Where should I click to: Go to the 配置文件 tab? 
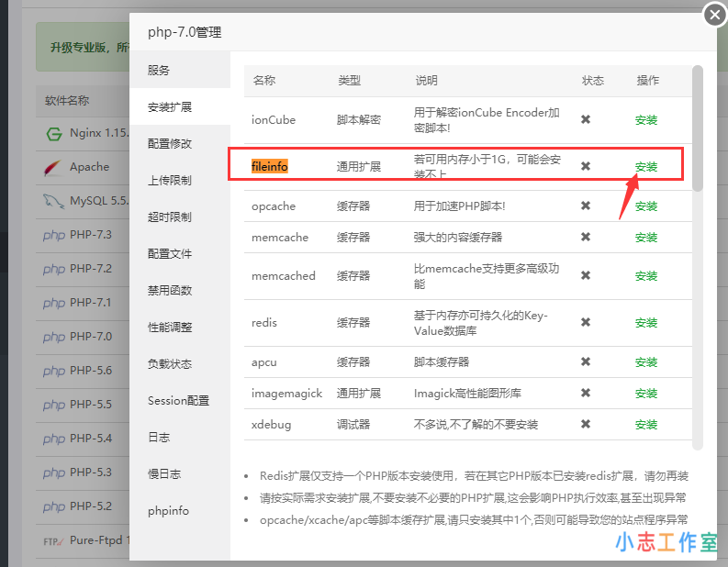tap(180, 253)
